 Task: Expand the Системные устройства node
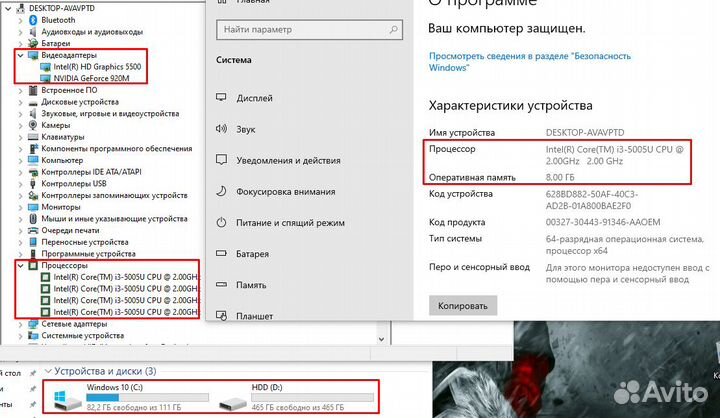click(20, 336)
